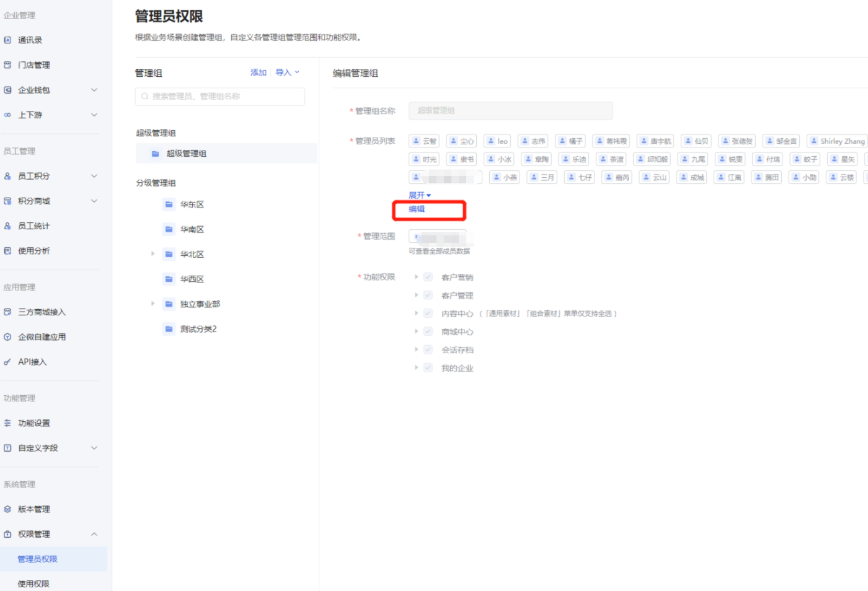Collapse the 权限管理 menu chevron

[x=94, y=534]
